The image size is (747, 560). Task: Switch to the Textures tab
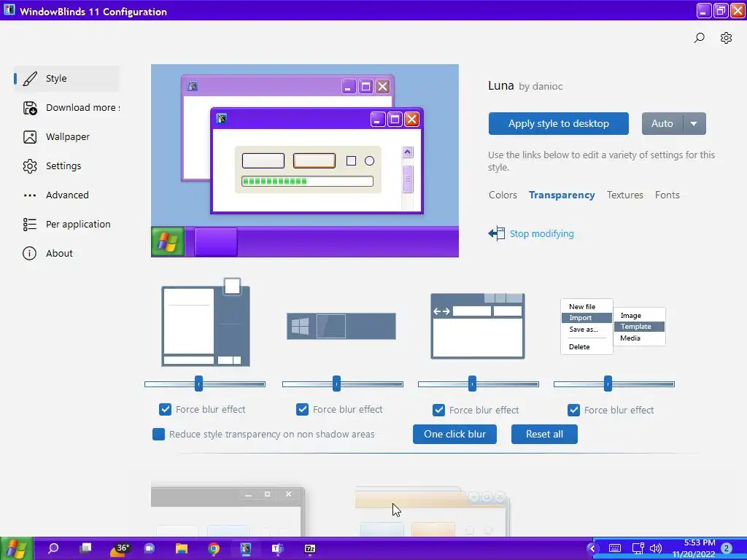click(624, 195)
